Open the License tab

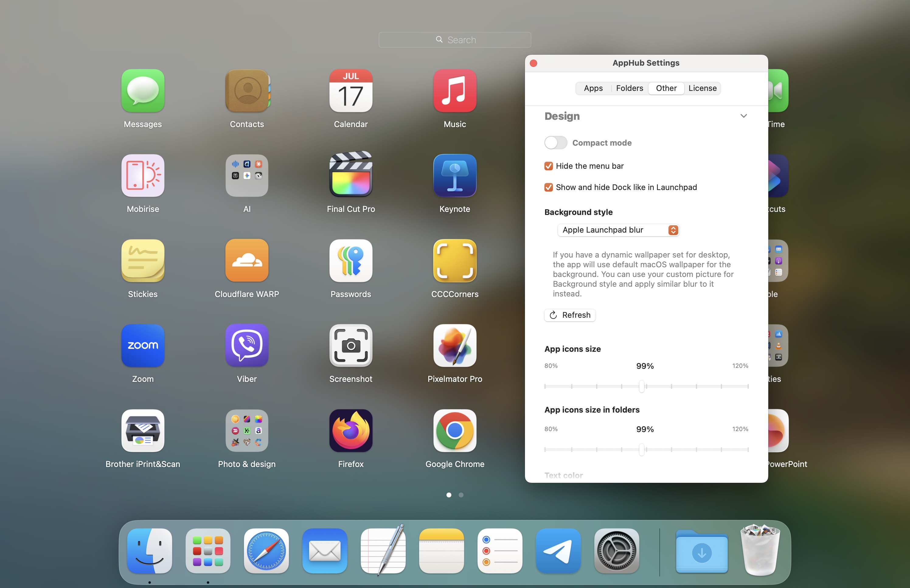point(702,88)
